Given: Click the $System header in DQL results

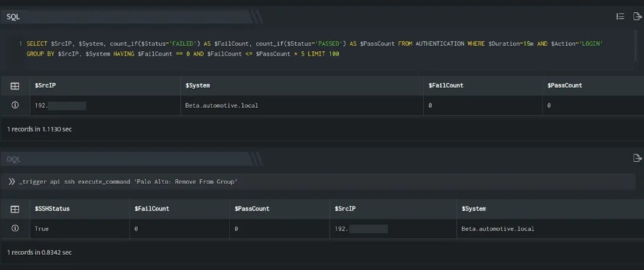Looking at the screenshot, I should (x=550, y=209).
